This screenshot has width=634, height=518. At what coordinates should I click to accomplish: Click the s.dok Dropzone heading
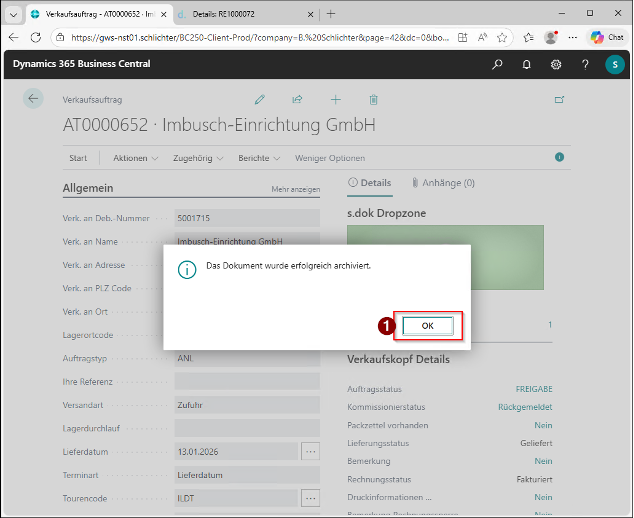pyautogui.click(x=387, y=213)
